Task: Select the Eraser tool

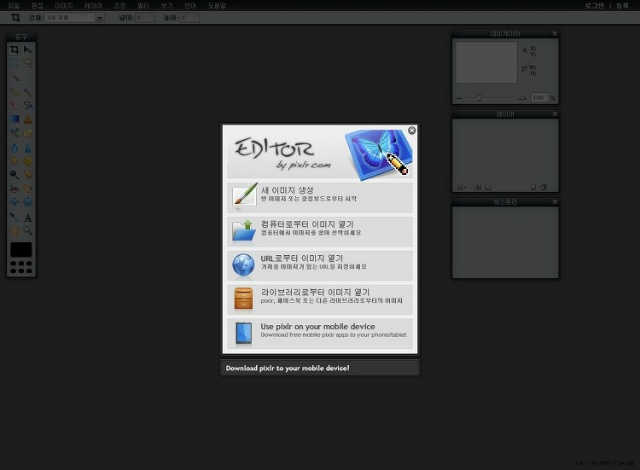Action: 15,105
